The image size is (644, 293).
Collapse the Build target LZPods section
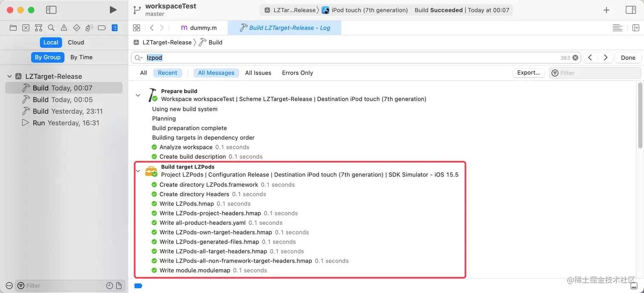(138, 171)
